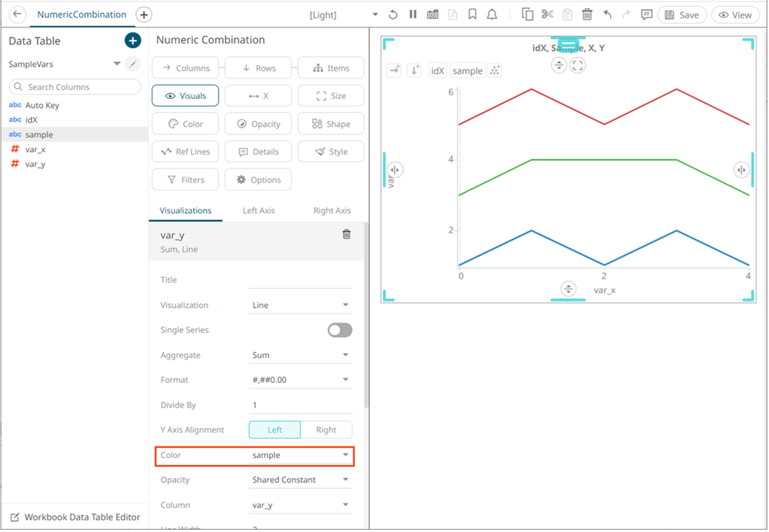Image resolution: width=769 pixels, height=532 pixels.
Task: Click the copy icon in toolbar
Action: click(528, 15)
